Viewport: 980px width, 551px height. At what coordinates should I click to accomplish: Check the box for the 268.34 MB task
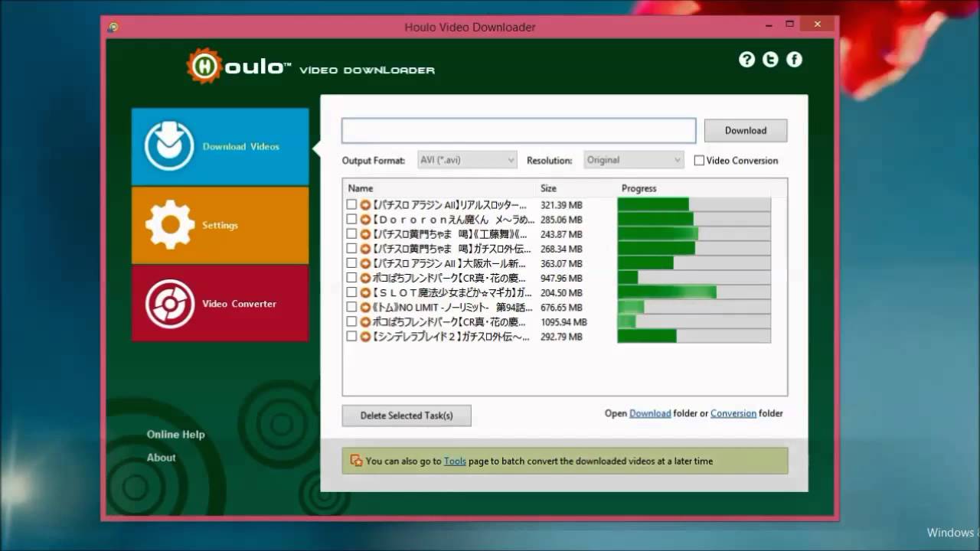pyautogui.click(x=351, y=249)
